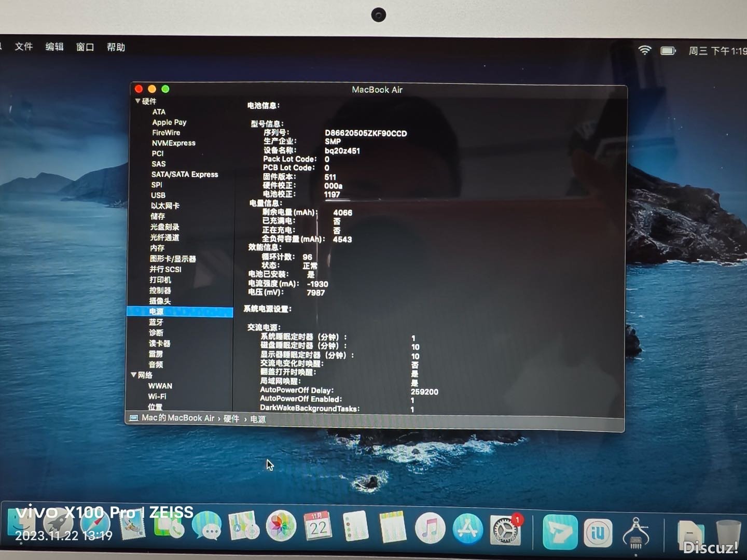Select SATA/SATA Express in sidebar
Image resolution: width=747 pixels, height=560 pixels.
(185, 174)
